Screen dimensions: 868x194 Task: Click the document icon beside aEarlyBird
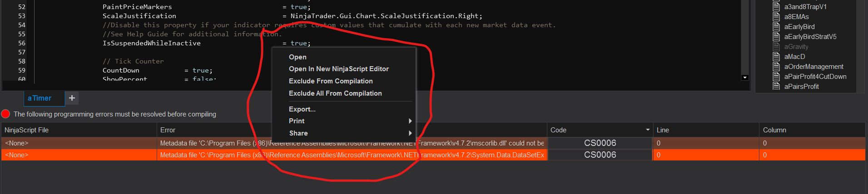[x=776, y=27]
